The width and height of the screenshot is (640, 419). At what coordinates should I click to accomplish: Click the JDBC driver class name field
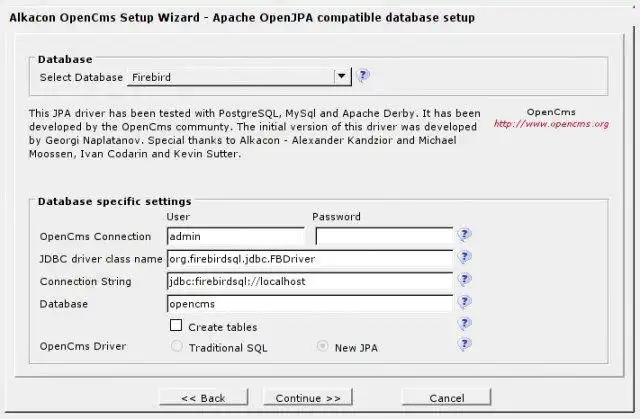coord(310,259)
